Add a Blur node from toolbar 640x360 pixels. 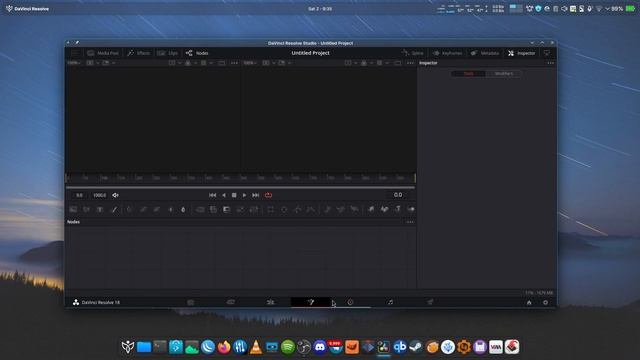183,209
